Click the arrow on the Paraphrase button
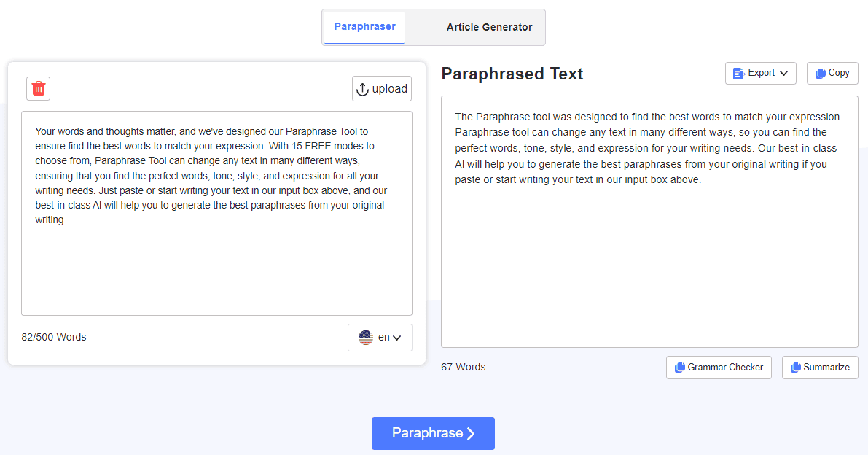This screenshot has width=868, height=455. [x=471, y=434]
